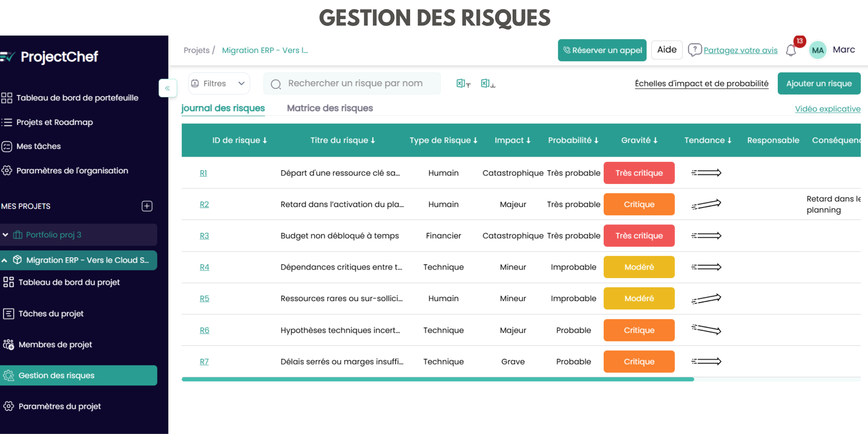Image resolution: width=868 pixels, height=434 pixels.
Task: Click the ProjectChef logo
Action: [x=49, y=56]
